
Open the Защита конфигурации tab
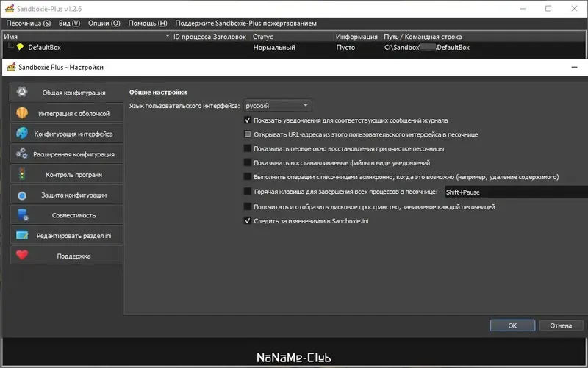click(x=67, y=195)
